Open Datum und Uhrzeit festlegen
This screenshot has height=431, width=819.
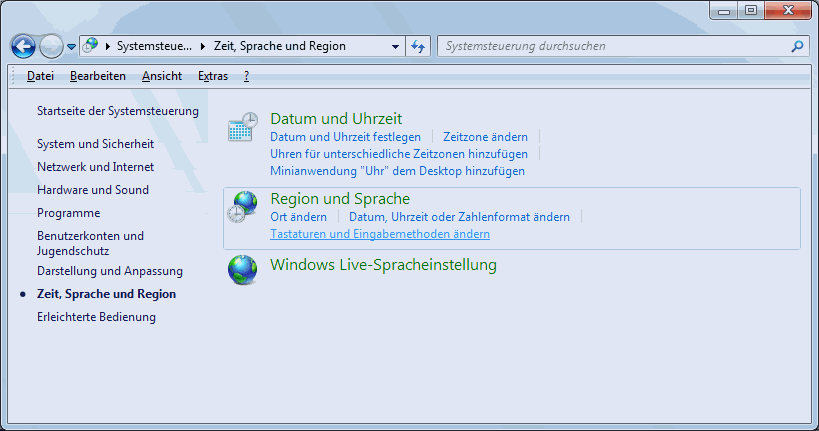345,137
